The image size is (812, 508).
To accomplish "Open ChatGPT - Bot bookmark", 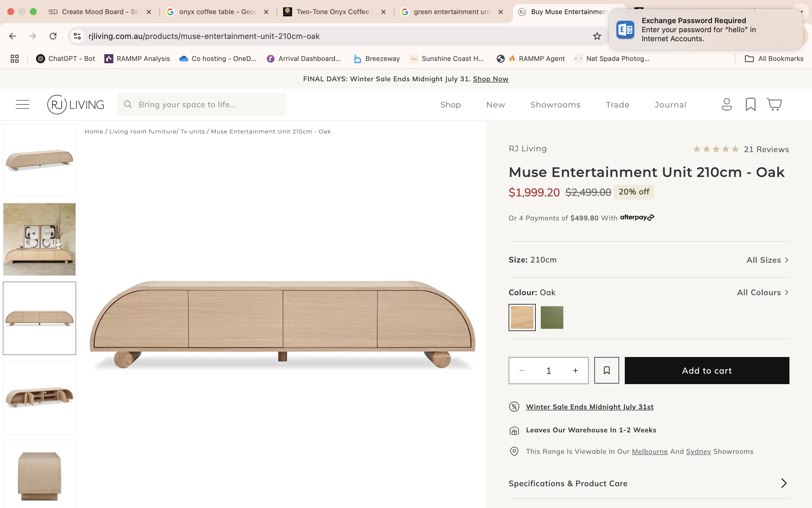I will point(66,58).
